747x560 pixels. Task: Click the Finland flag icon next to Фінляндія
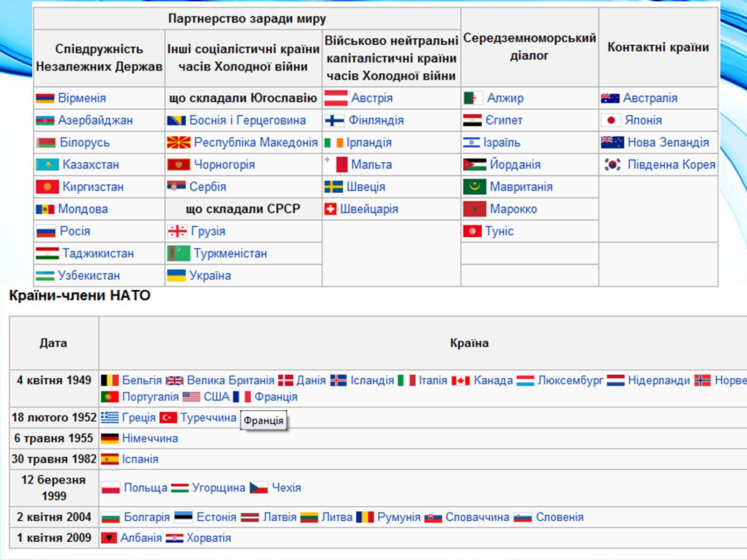tap(335, 120)
